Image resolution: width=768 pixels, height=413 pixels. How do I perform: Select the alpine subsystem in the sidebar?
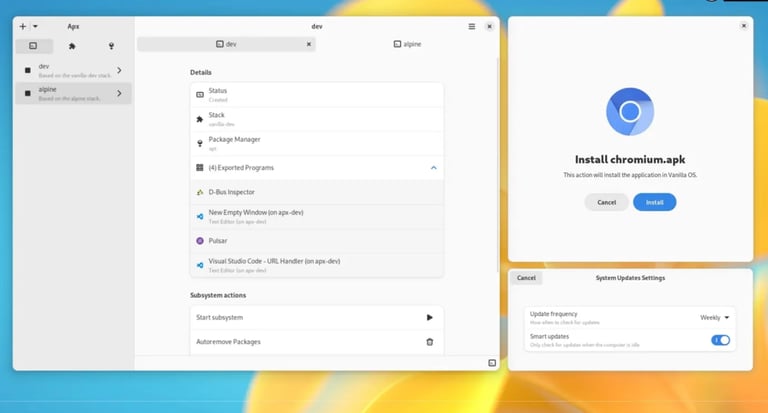[73, 94]
